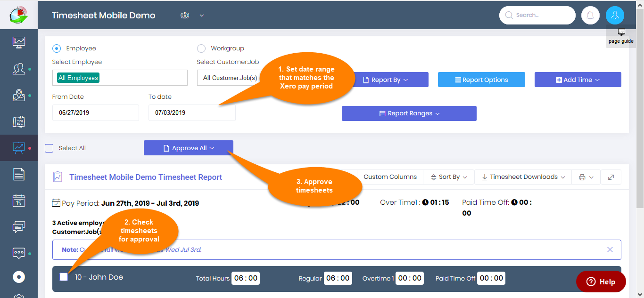Click the red Help button
This screenshot has height=298, width=644.
point(601,282)
